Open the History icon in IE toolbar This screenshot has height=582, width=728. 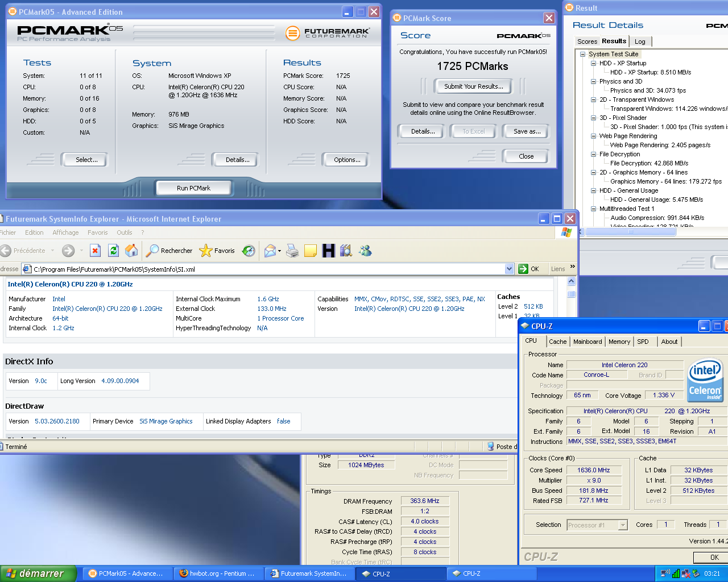click(249, 251)
